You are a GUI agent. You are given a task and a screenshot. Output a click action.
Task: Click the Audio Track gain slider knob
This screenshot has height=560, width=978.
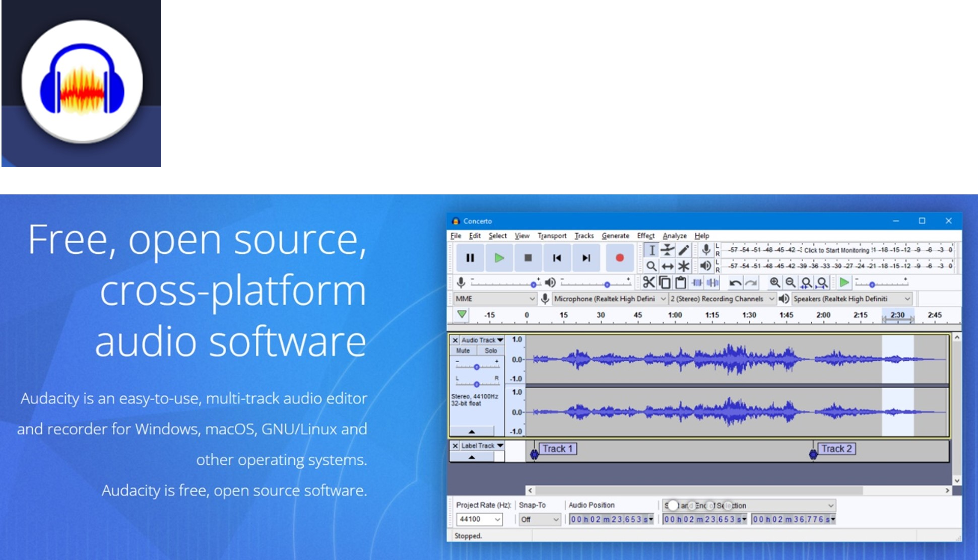(477, 367)
